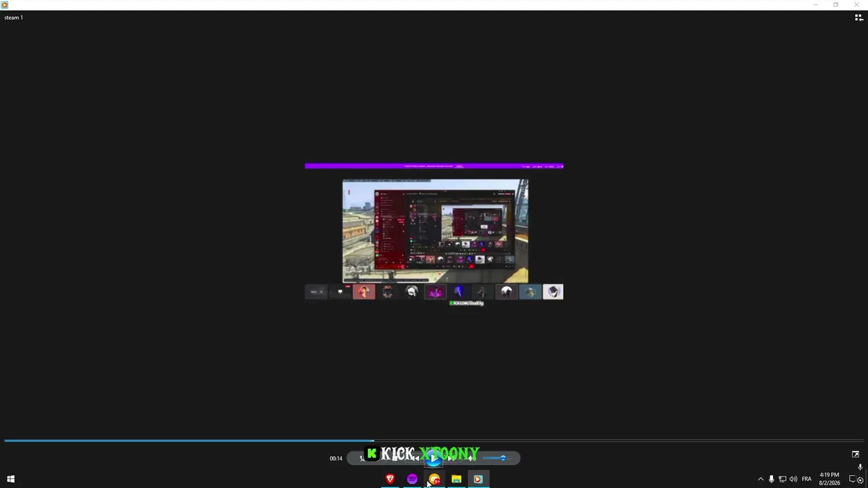Open the notification center

pyautogui.click(x=854, y=479)
